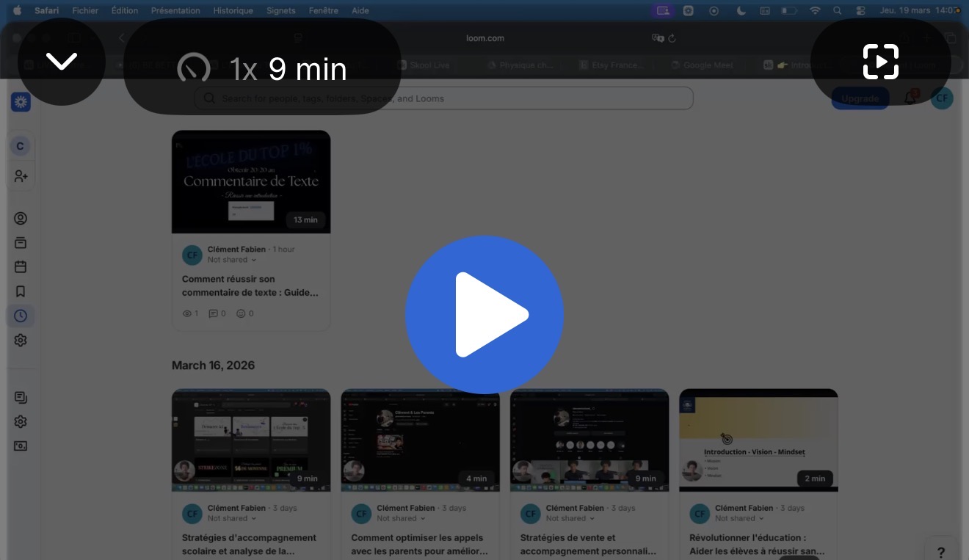Open the "Stratégies de vente et accompagnement" title
Image resolution: width=969 pixels, height=560 pixels.
click(589, 545)
